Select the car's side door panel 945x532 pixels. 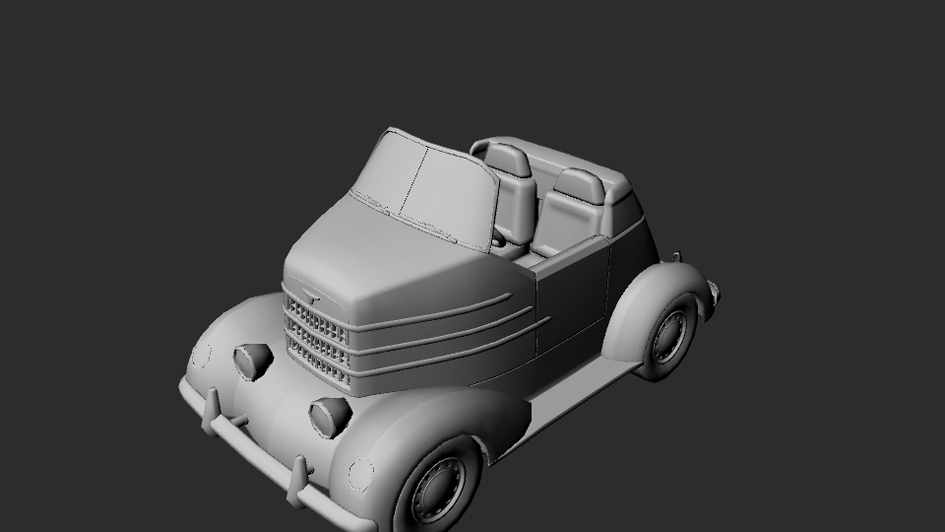tap(571, 295)
